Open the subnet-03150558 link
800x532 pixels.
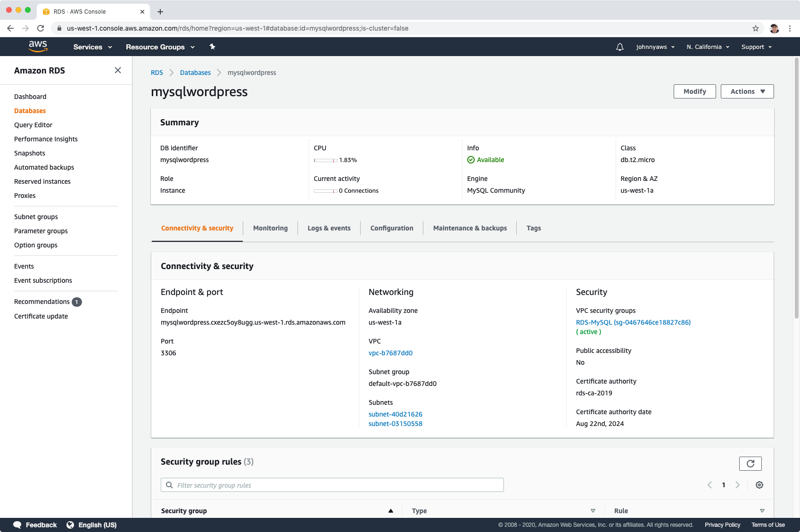click(396, 424)
